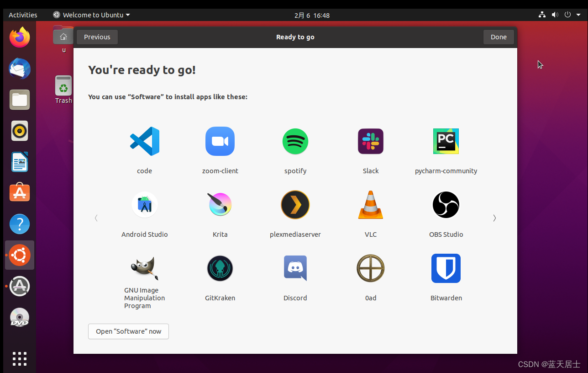Click the "OBS Studio" label
Image resolution: width=588 pixels, height=373 pixels.
click(x=446, y=234)
